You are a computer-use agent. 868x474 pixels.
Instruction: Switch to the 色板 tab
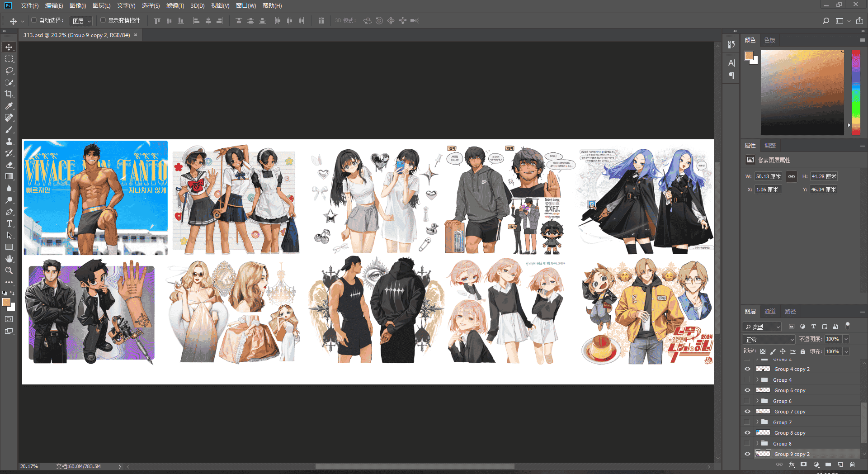coord(769,40)
